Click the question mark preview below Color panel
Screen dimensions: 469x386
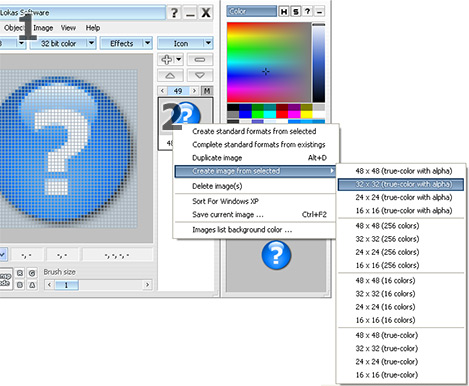(x=276, y=255)
